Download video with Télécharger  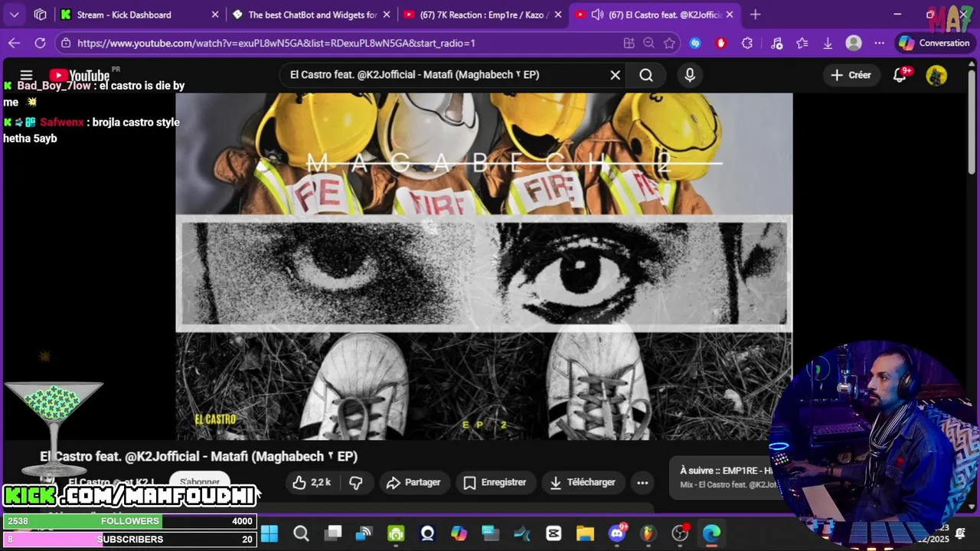coord(583,482)
